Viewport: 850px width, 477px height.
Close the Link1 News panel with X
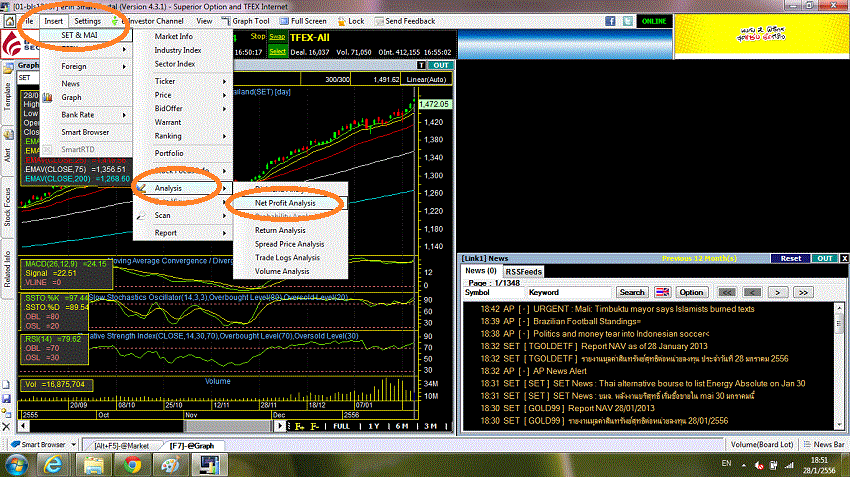click(844, 259)
